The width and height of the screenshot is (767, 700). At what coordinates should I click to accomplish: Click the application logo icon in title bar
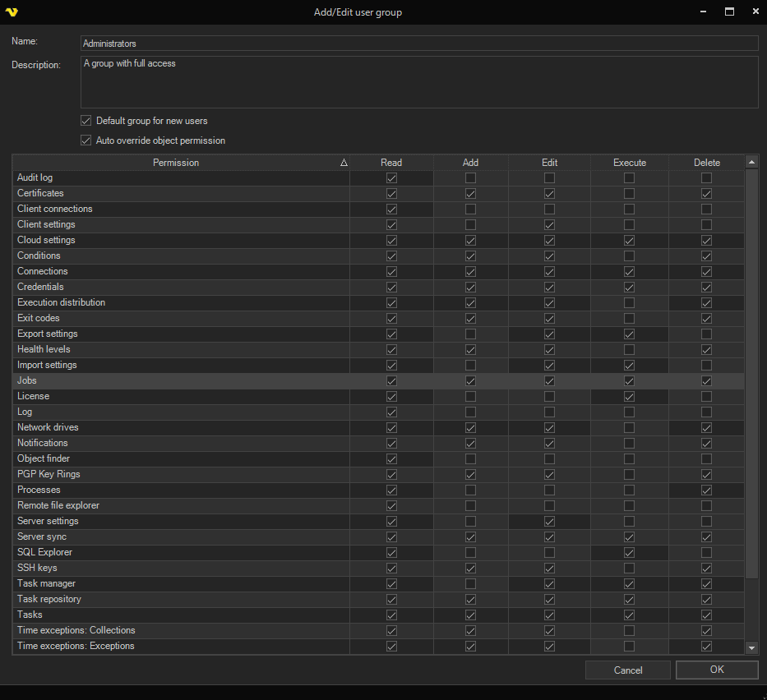[11, 12]
